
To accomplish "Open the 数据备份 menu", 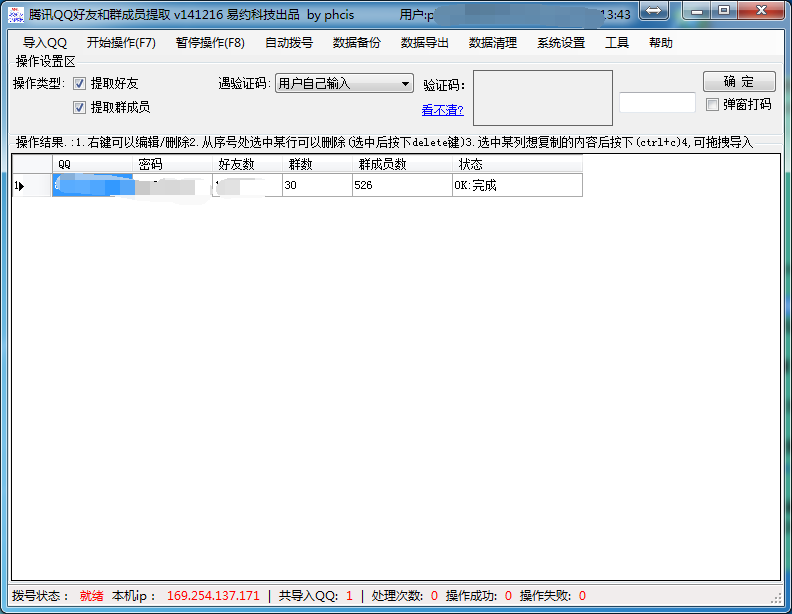I will (356, 43).
